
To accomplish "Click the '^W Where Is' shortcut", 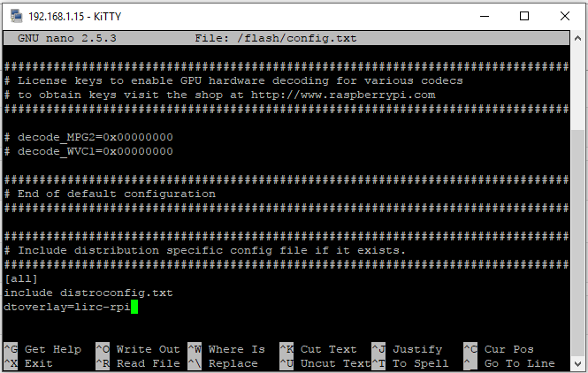I will pos(226,349).
